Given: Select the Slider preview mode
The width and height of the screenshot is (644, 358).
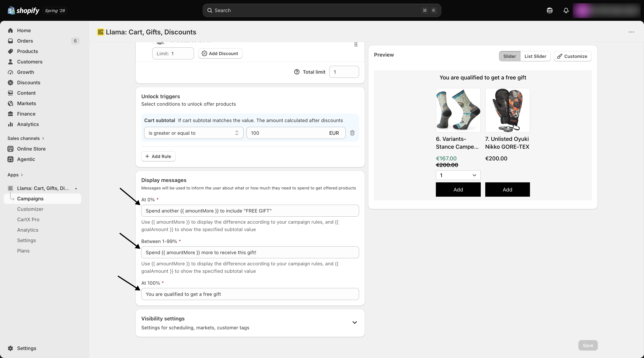Looking at the screenshot, I should [x=509, y=56].
